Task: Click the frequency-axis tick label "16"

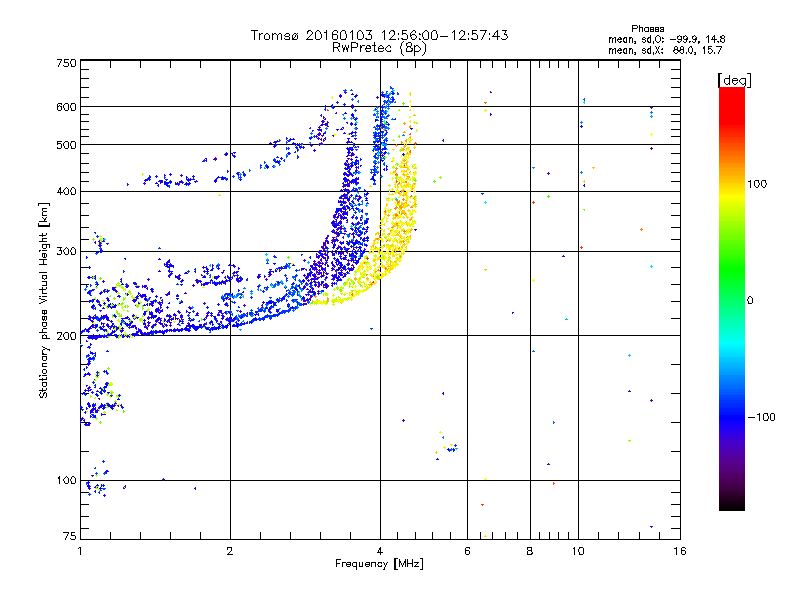Action: 680,551
